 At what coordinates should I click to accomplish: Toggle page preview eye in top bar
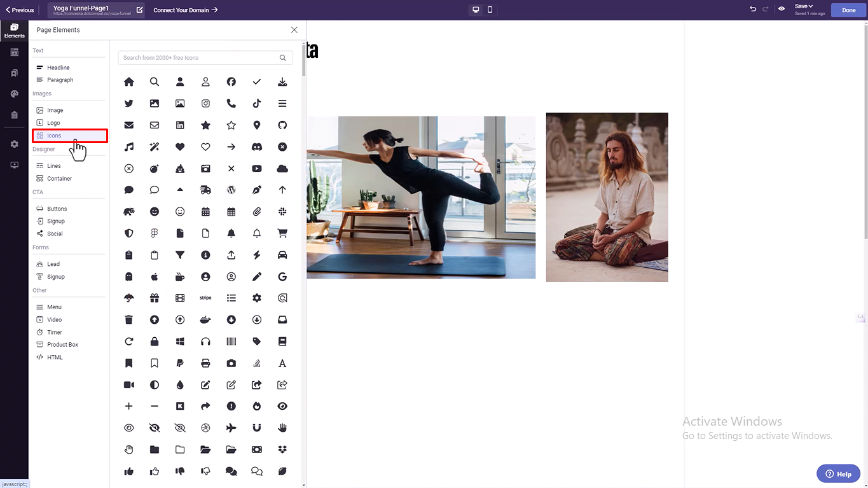coord(782,10)
